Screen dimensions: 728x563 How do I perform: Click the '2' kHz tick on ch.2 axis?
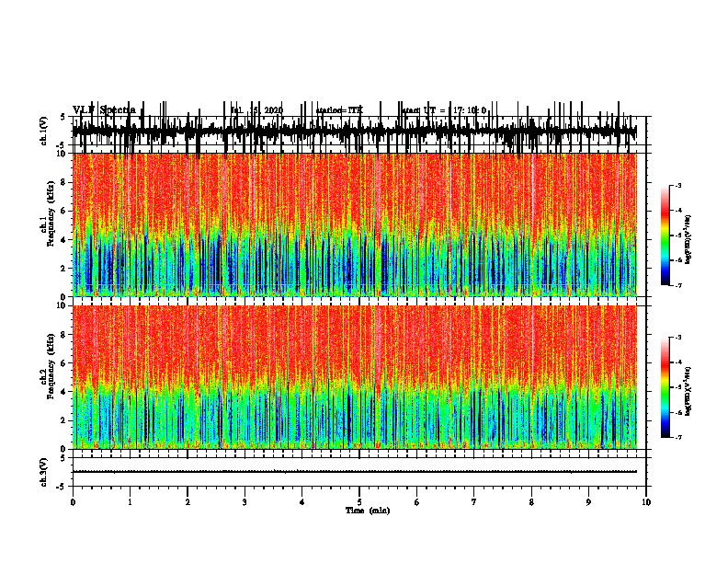(64, 420)
